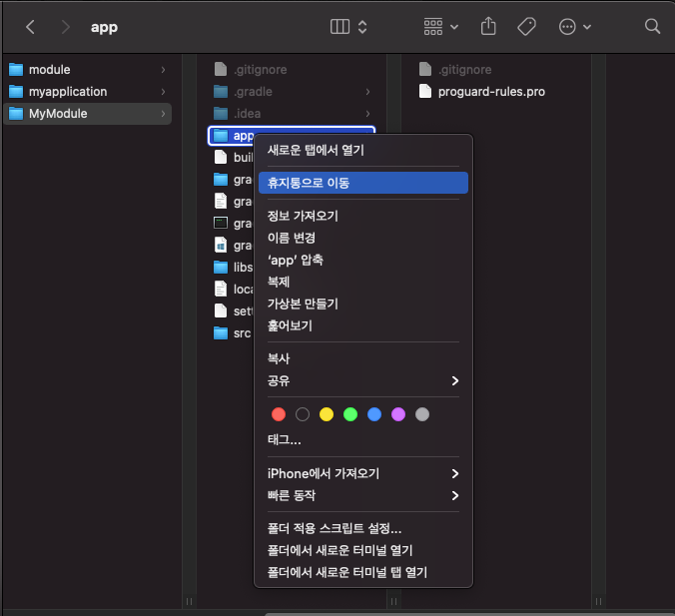The width and height of the screenshot is (675, 616).
Task: Choose 복사 menu item
Action: [x=363, y=358]
